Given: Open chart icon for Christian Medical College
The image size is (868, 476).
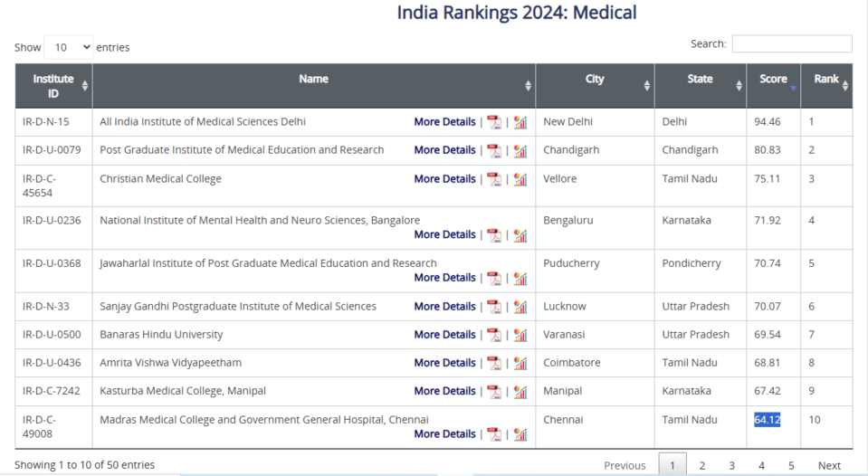Looking at the screenshot, I should point(520,179).
